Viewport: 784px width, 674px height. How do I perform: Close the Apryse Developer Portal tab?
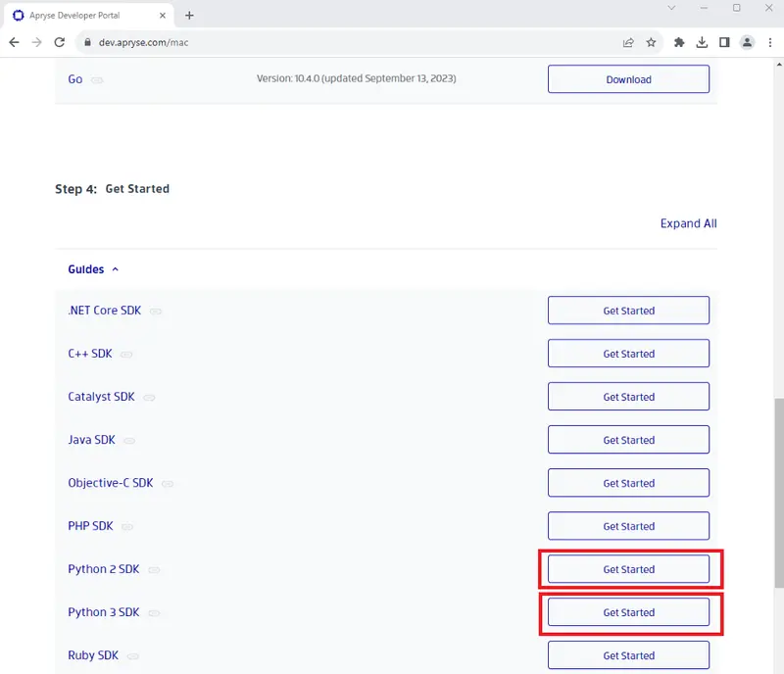coord(163,16)
